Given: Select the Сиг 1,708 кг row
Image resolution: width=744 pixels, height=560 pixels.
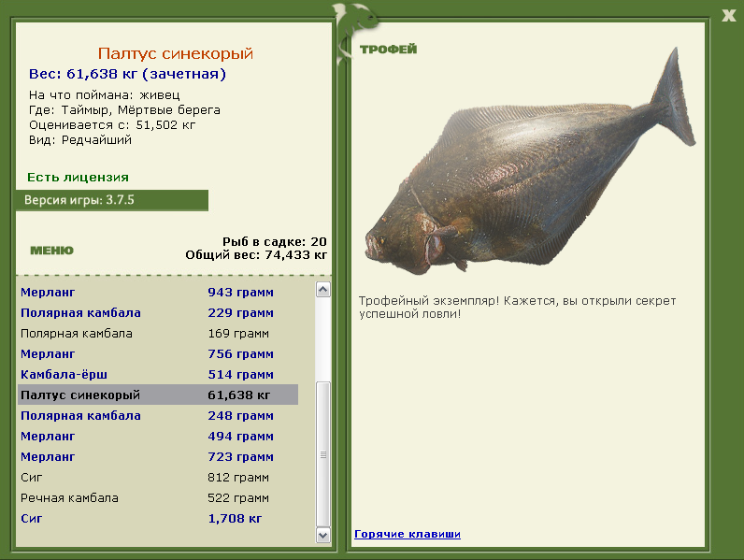Looking at the screenshot, I should click(x=158, y=518).
